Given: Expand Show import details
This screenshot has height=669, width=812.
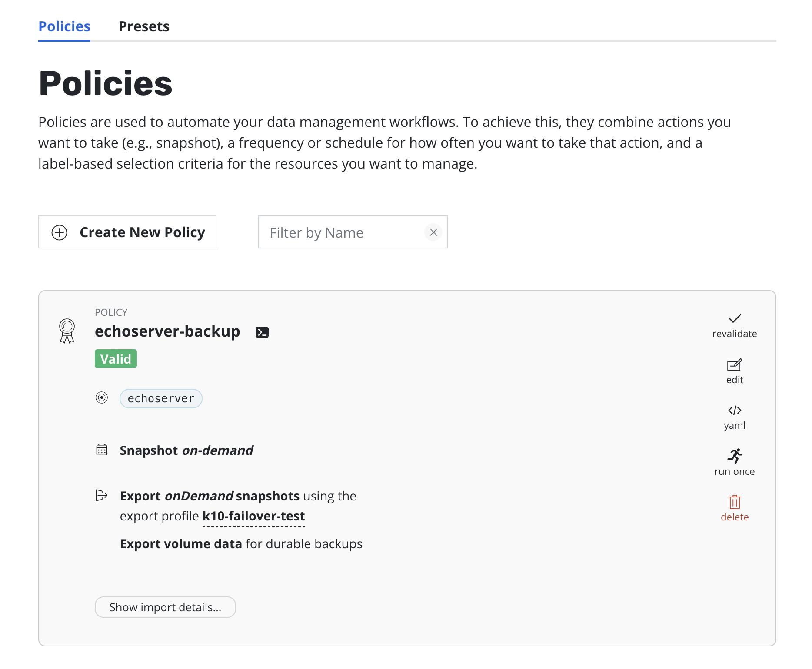Looking at the screenshot, I should pos(165,607).
